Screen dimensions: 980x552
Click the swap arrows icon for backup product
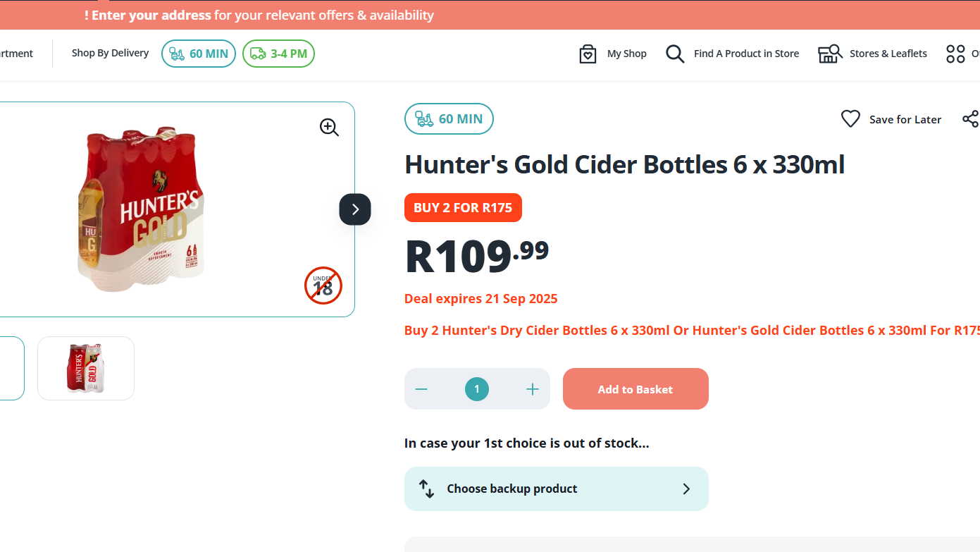(x=426, y=489)
